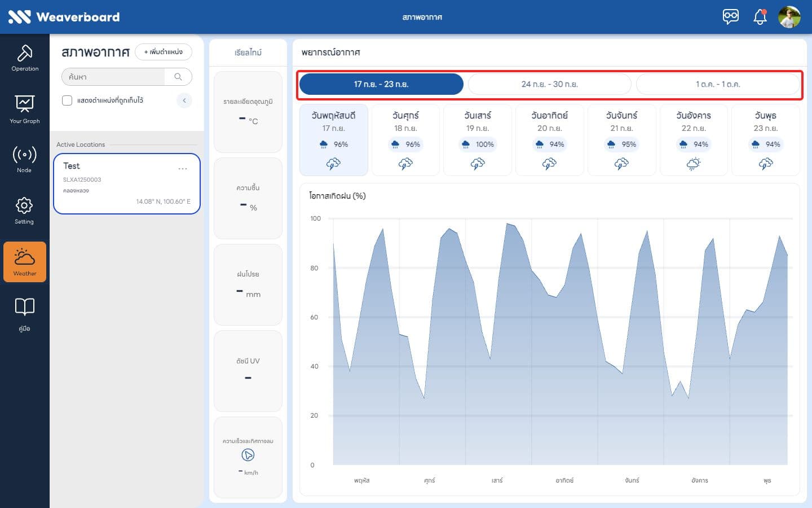
Task: Open the chat bot icon in header
Action: click(731, 16)
